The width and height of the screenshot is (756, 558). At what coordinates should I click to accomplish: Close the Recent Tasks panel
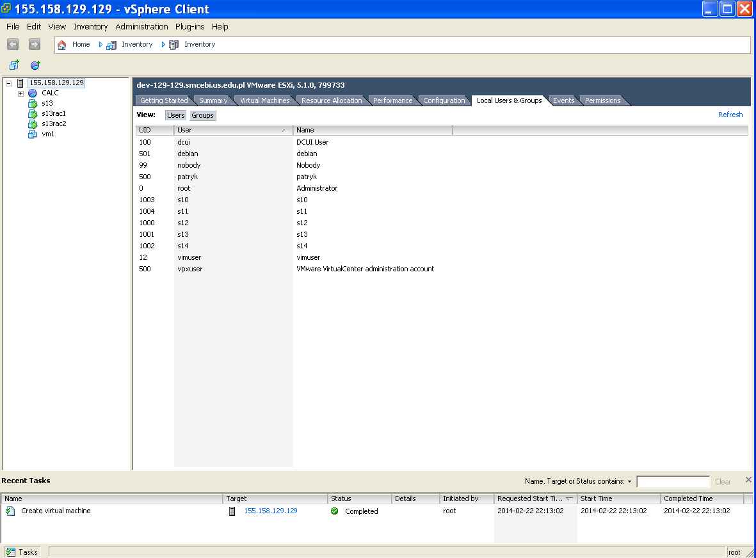(x=748, y=480)
